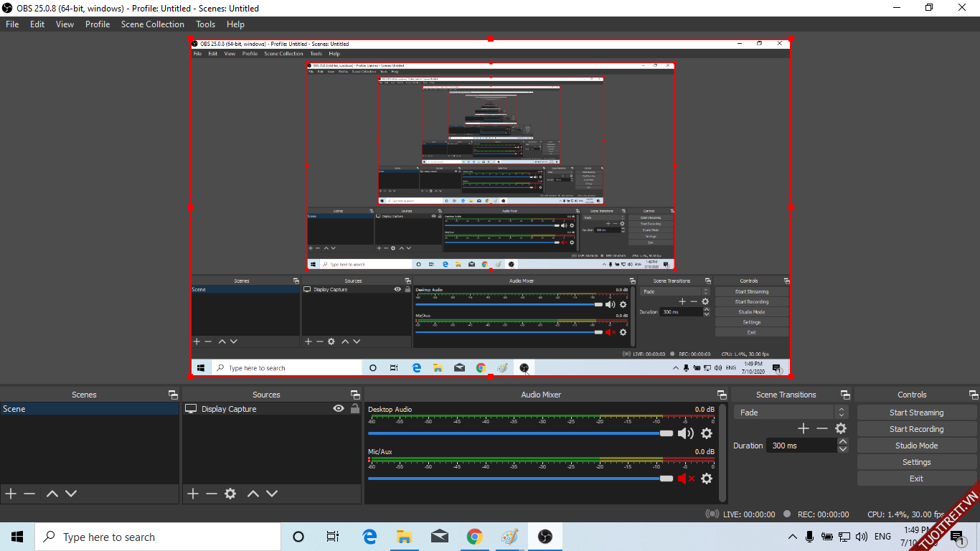Screen dimensions: 980x551
Task: Remove selected source with minus icon
Action: pyautogui.click(x=212, y=494)
